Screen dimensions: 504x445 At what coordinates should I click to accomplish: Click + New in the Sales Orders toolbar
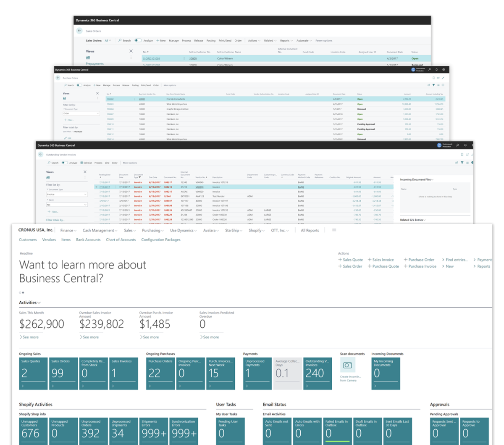point(161,41)
